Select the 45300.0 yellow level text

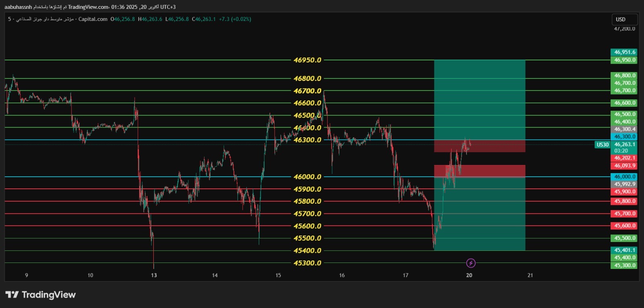(308, 263)
